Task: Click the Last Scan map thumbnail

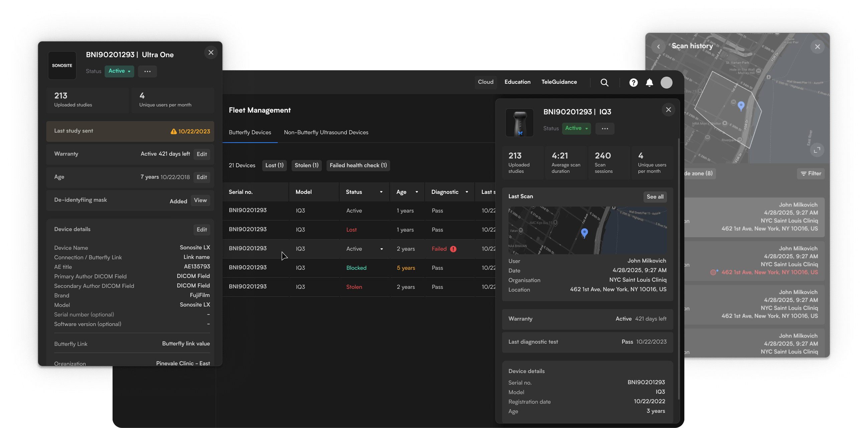Action: tap(587, 230)
